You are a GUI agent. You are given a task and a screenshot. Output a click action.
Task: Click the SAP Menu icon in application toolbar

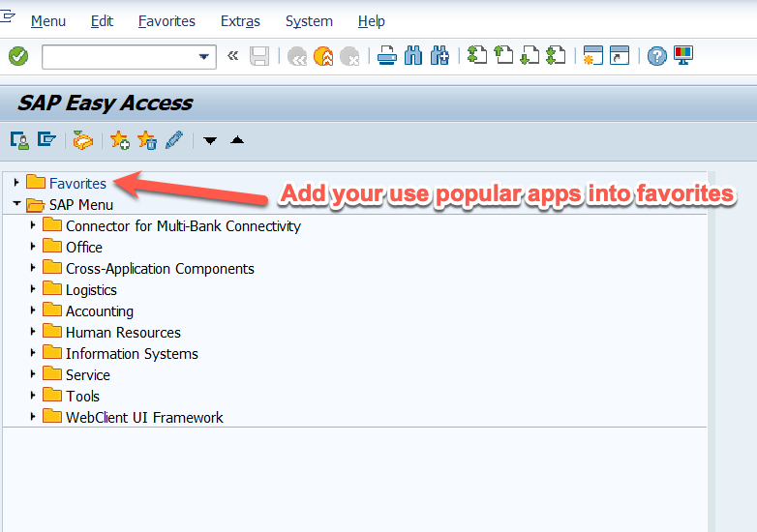tap(45, 140)
